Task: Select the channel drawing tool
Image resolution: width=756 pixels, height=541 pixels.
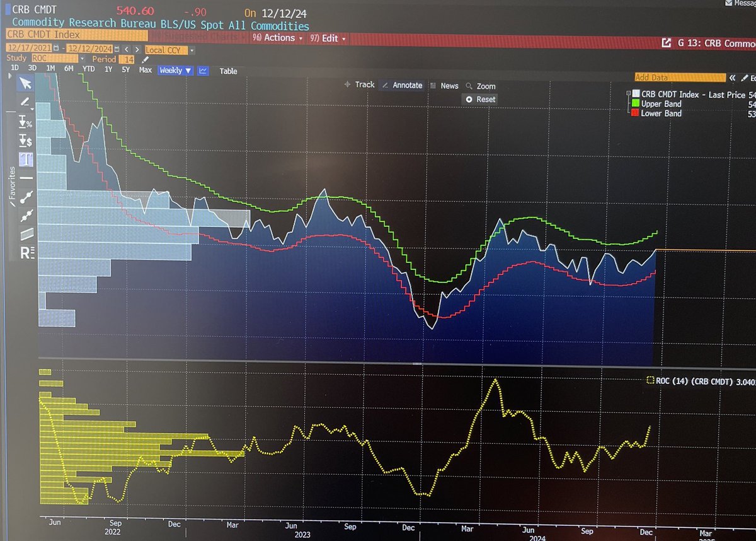Action: point(26,235)
